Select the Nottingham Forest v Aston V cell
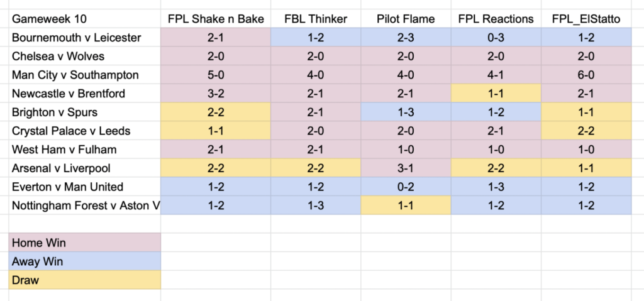The height and width of the screenshot is (301, 644). click(x=85, y=205)
